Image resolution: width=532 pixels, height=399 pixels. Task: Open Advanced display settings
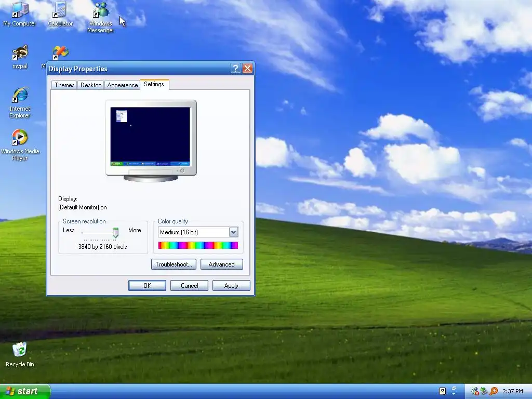[221, 264]
